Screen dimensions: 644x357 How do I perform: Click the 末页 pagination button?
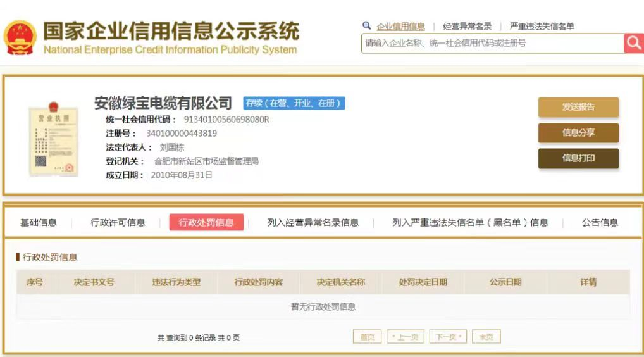[486, 337]
